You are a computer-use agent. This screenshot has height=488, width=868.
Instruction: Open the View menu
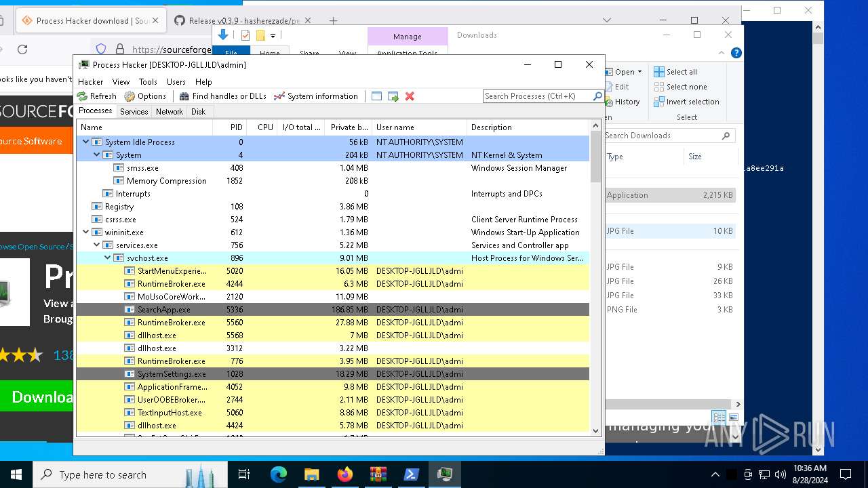coord(121,82)
